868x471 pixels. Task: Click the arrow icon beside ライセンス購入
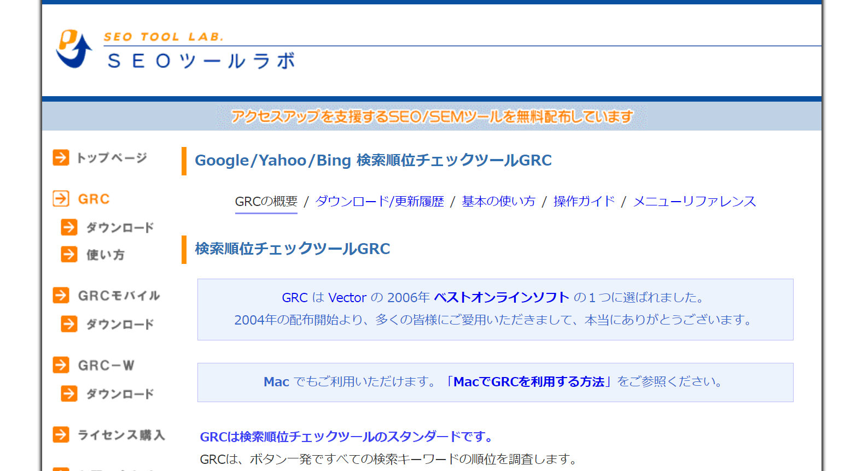(x=61, y=434)
